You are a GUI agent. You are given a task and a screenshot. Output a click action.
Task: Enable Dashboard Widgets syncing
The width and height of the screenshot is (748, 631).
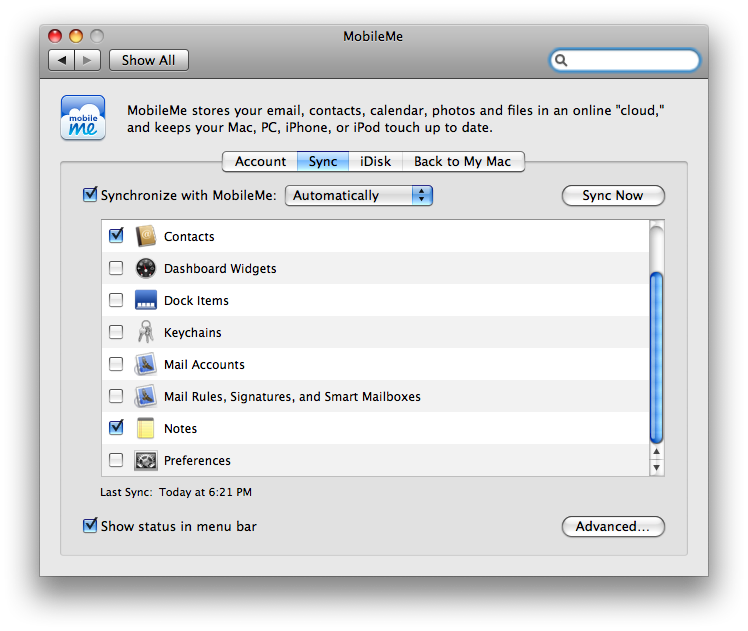(x=116, y=268)
